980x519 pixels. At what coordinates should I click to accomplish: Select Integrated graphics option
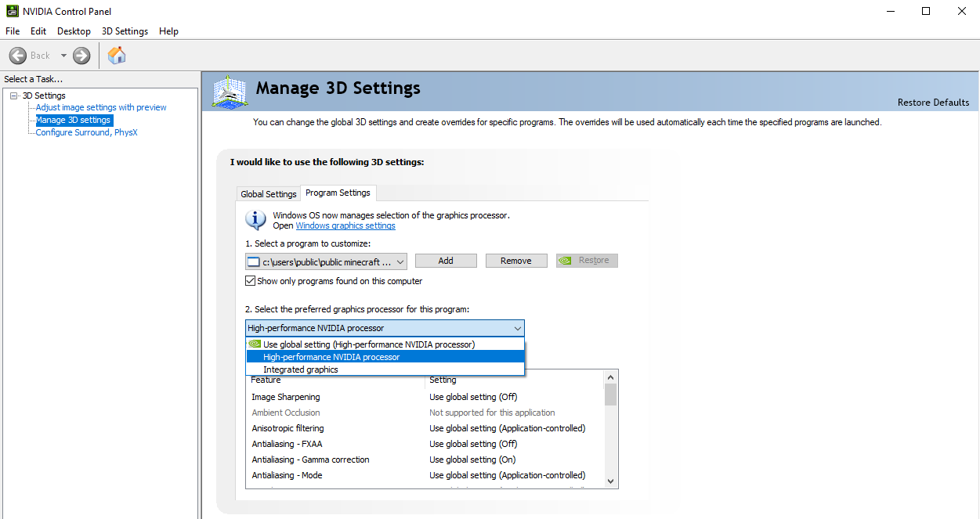301,369
